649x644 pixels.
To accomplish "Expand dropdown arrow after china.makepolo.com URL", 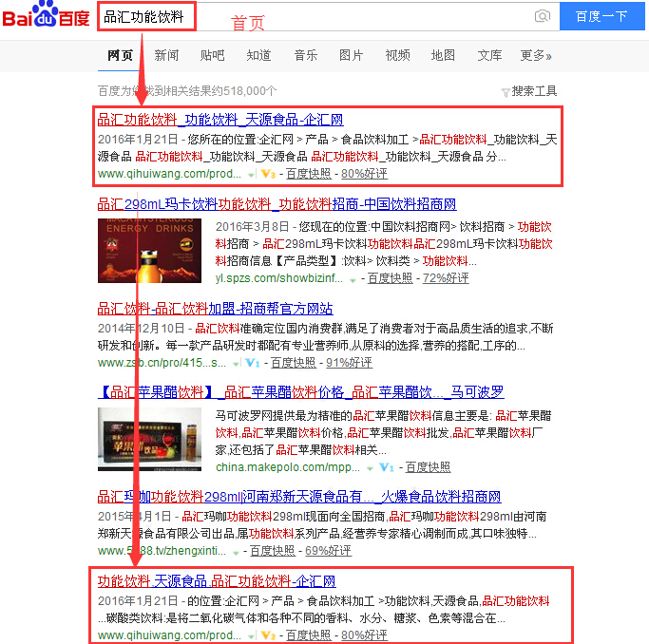I will [370, 468].
